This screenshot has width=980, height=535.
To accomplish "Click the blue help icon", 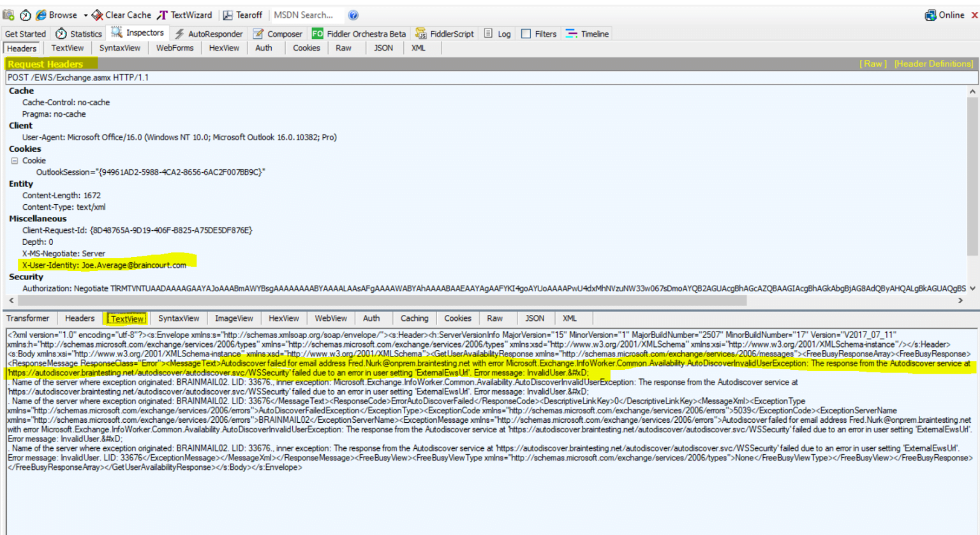I will [x=353, y=15].
